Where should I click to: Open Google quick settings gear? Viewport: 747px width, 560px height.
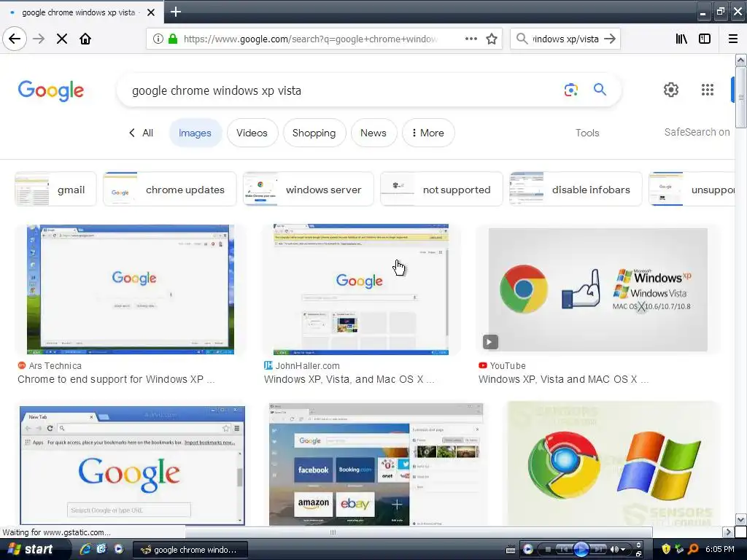click(671, 90)
